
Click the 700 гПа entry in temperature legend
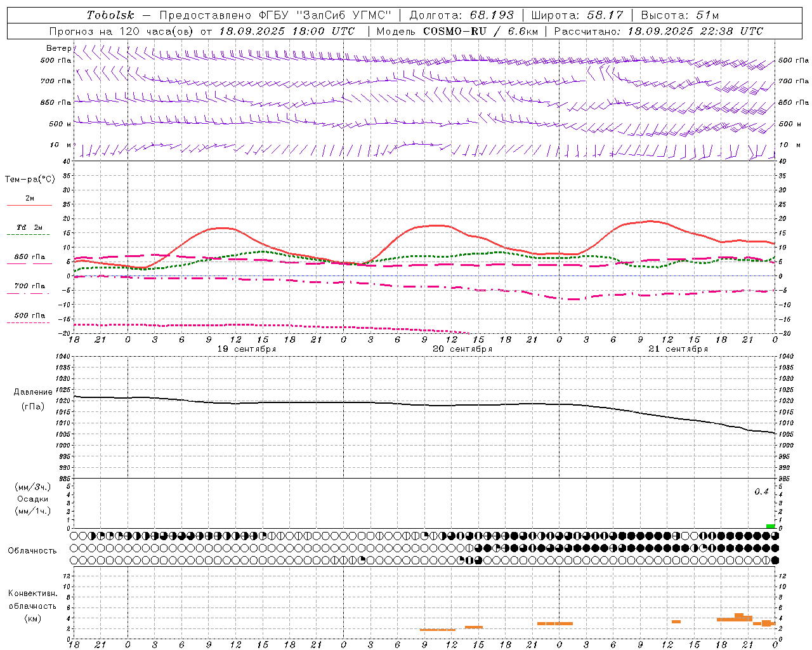[x=30, y=286]
